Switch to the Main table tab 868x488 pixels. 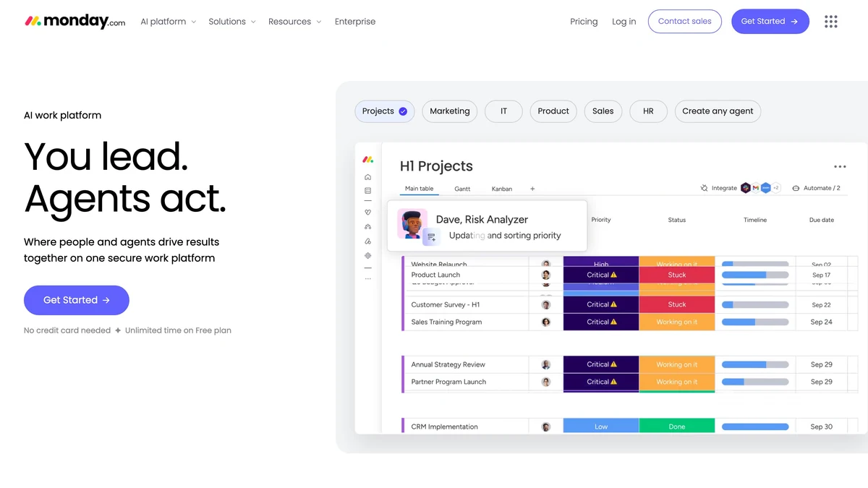419,189
